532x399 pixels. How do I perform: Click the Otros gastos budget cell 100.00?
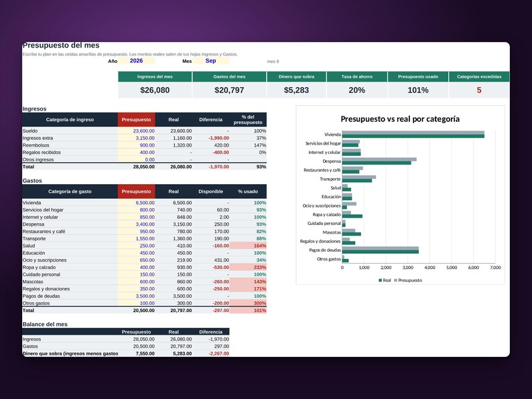[137, 303]
